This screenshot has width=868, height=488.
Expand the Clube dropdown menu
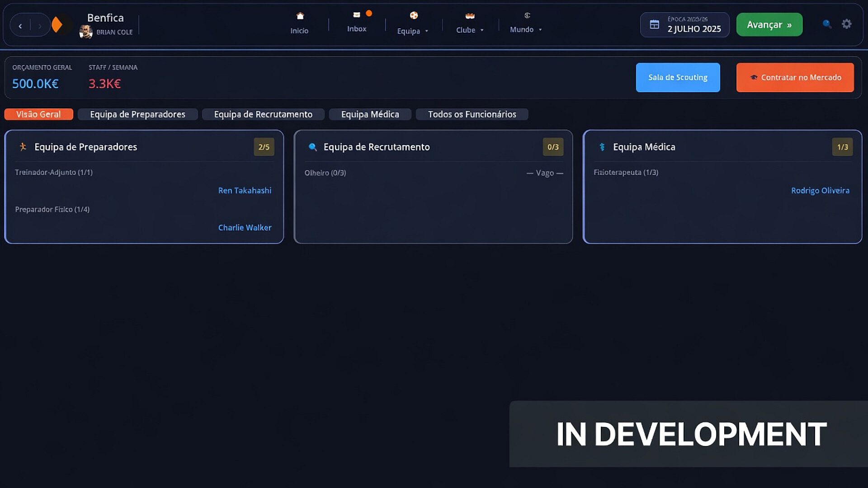point(470,30)
